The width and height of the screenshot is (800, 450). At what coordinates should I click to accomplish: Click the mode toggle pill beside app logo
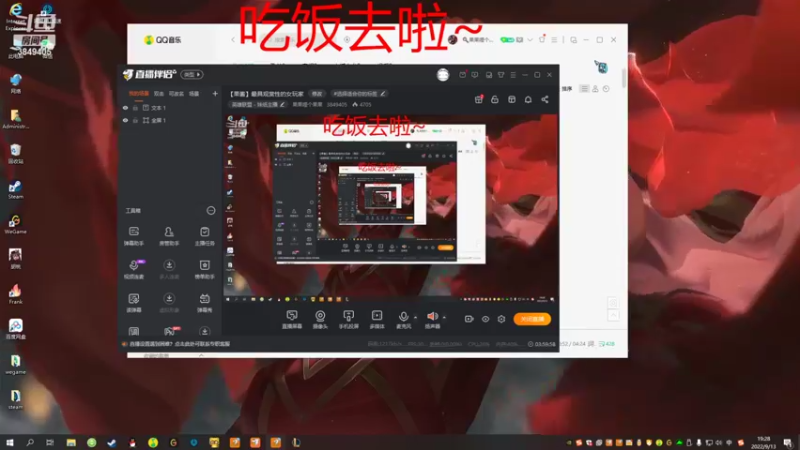click(192, 74)
